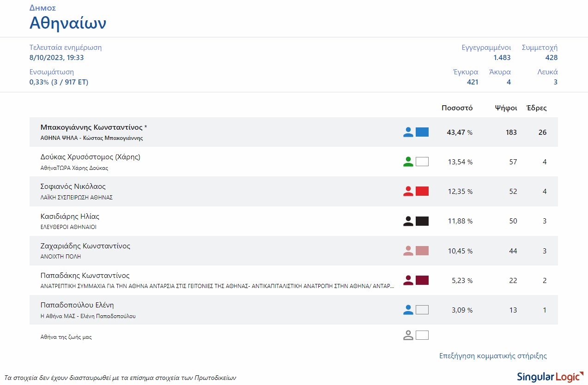
Task: Click the gray person icon for Αθήνα της ζωής μας
Action: (x=408, y=336)
